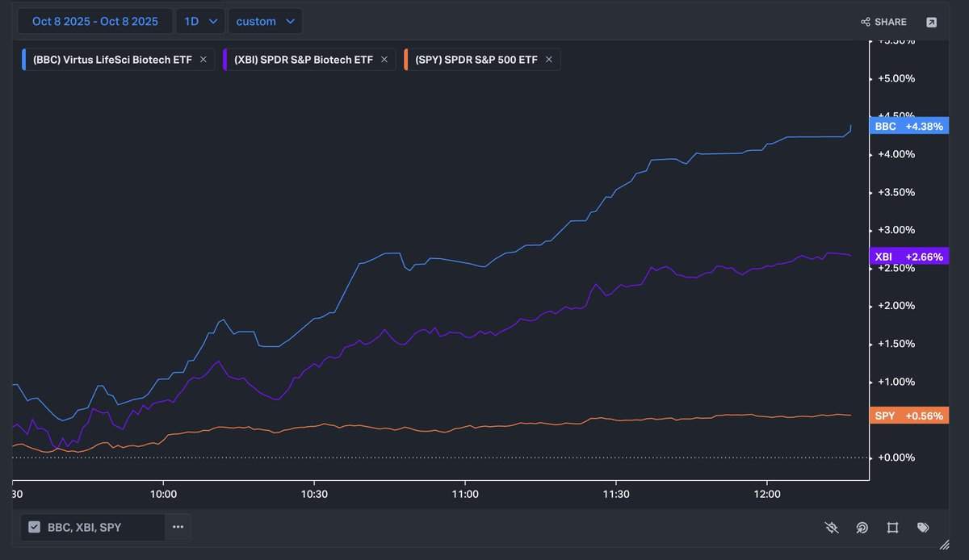Toggle the BBC, XBI, SPY checkbox

tap(34, 527)
